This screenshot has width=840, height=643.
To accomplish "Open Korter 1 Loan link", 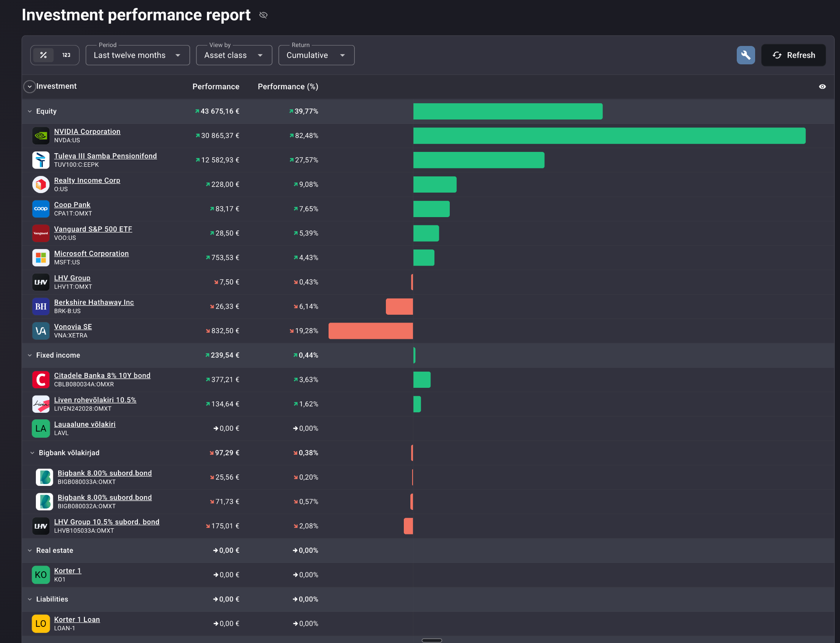I will point(77,619).
